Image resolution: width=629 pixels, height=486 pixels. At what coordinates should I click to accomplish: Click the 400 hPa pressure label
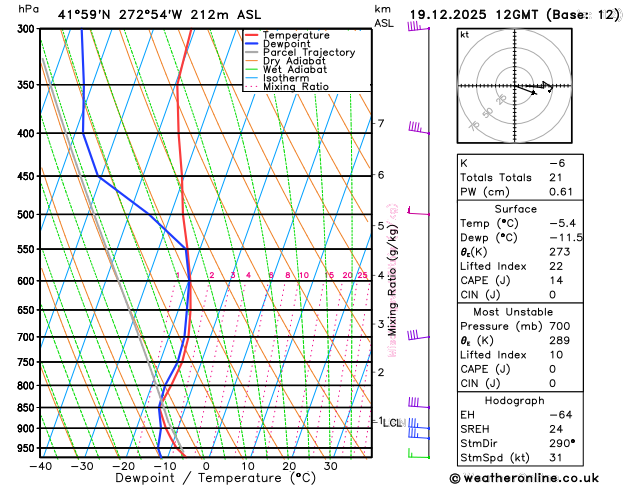(x=28, y=133)
